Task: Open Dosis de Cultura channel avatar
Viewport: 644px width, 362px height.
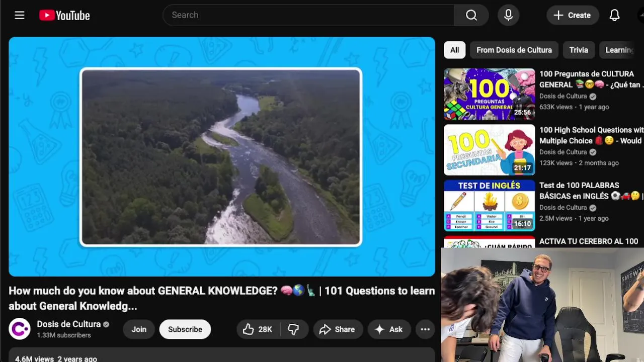Action: pos(20,329)
